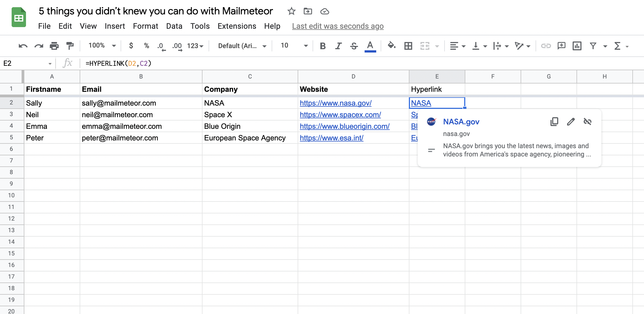The width and height of the screenshot is (644, 314).
Task: Expand the Merge cells dropdown arrow
Action: (x=437, y=46)
